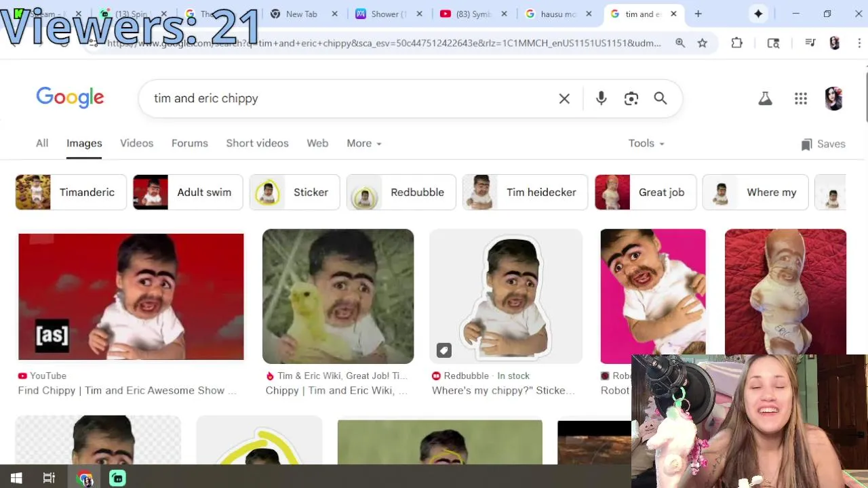
Task: Open the Google apps grid
Action: [801, 98]
